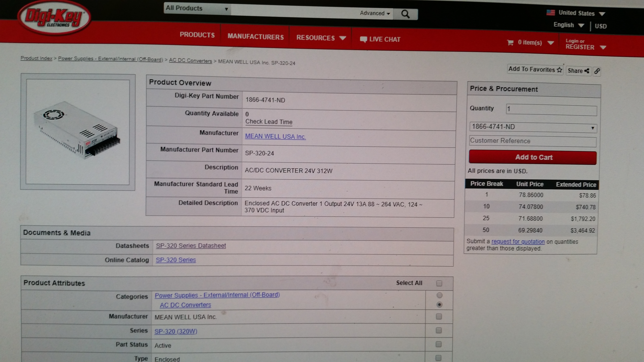This screenshot has width=644, height=362.
Task: Click the AC DC Converters breadcrumb link
Action: pyautogui.click(x=190, y=61)
